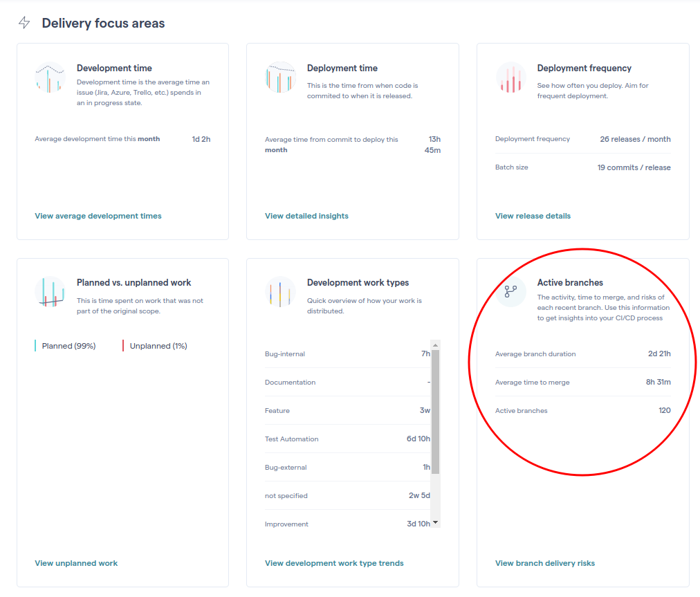Open View release details link
This screenshot has height=597, width=700.
(x=533, y=216)
